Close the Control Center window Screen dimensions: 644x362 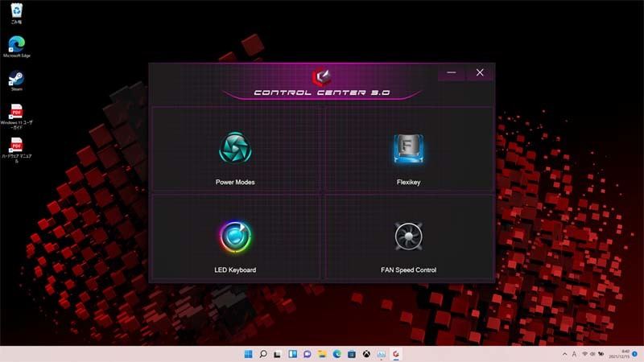coord(480,72)
